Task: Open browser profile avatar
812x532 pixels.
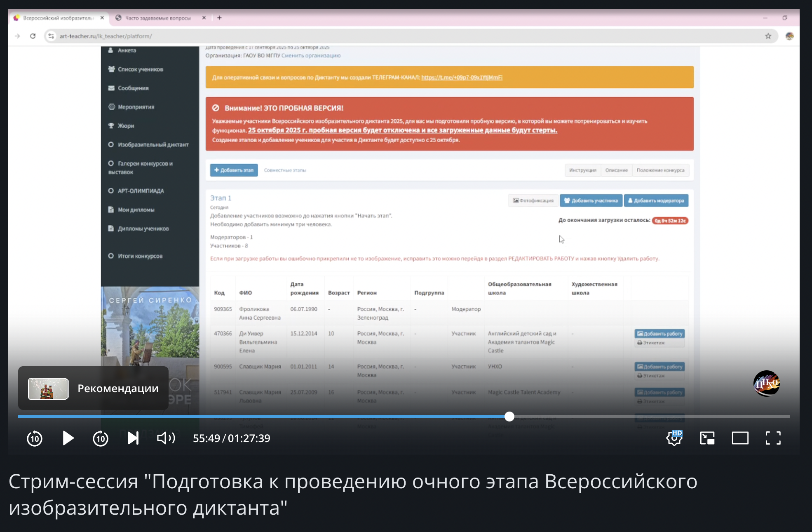Action: pos(790,36)
